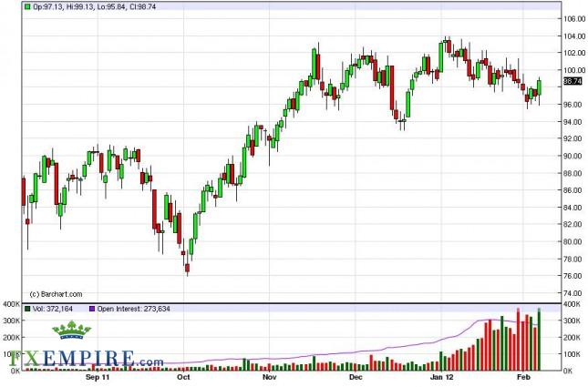Click the left-side 400K volume label
Viewport: 588px width, 387px height.
(x=11, y=304)
